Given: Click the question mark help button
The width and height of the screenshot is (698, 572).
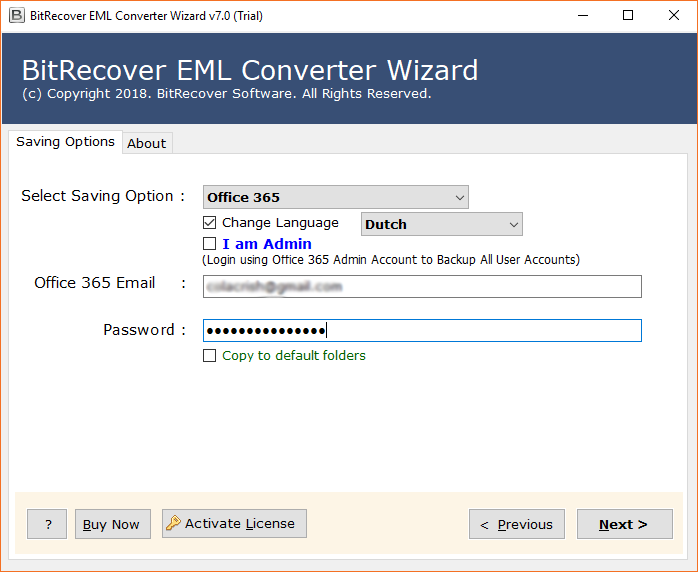Looking at the screenshot, I should point(47,524).
